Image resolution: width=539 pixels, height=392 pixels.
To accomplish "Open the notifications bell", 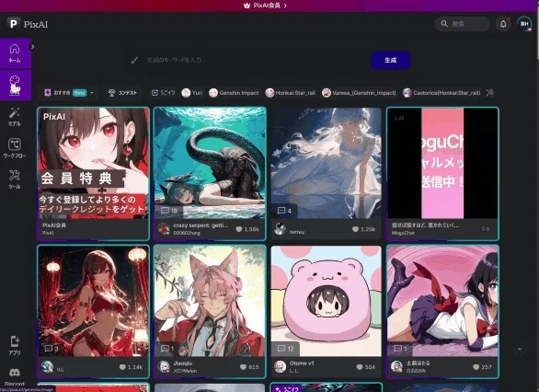I will tap(503, 24).
